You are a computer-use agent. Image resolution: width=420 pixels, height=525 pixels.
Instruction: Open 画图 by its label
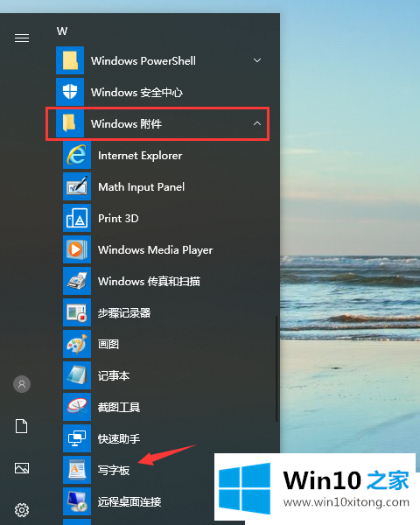[108, 344]
